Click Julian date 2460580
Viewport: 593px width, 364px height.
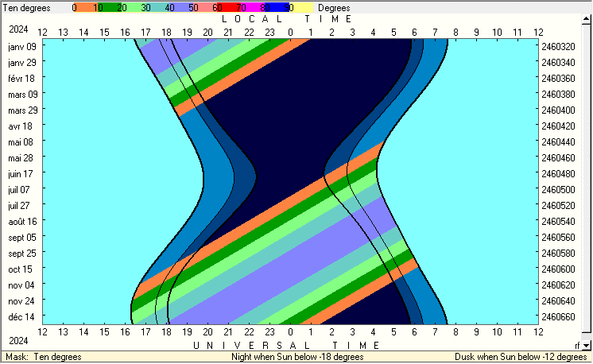click(x=558, y=254)
